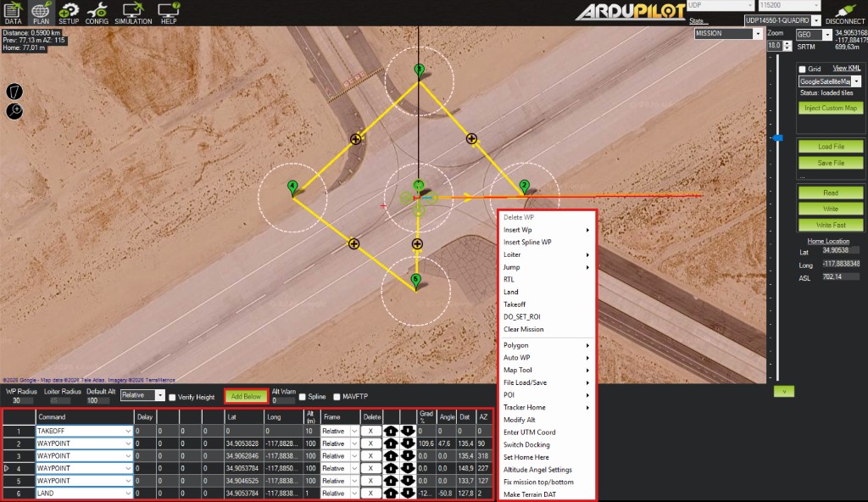Click the blue zoom slider handle
The image size is (868, 502).
[778, 137]
